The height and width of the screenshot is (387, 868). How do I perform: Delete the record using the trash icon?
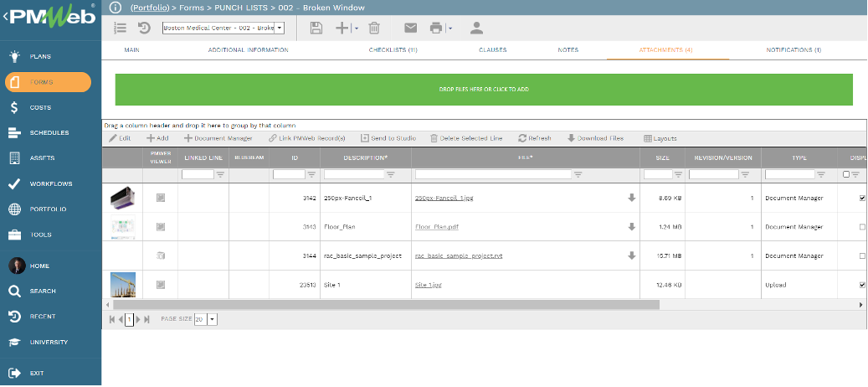[x=374, y=28]
